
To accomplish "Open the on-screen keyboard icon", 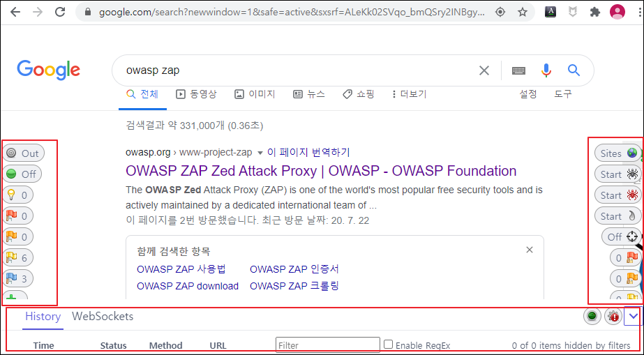I will pyautogui.click(x=518, y=70).
